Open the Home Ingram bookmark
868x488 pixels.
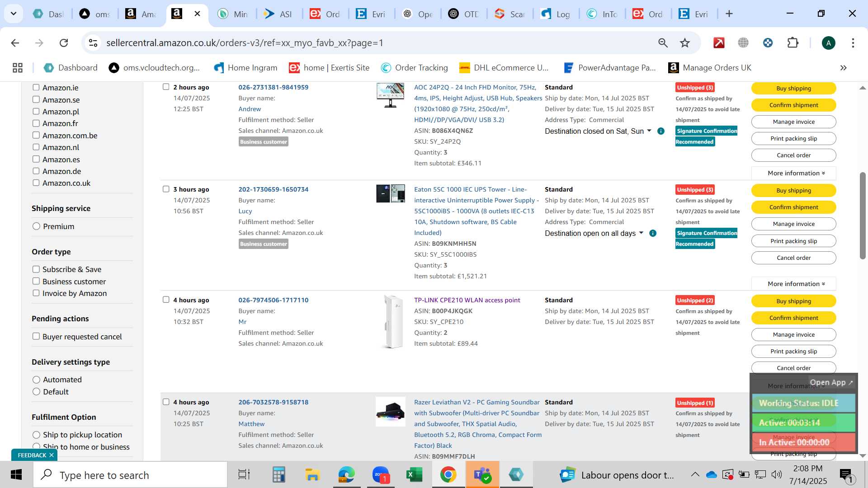245,68
